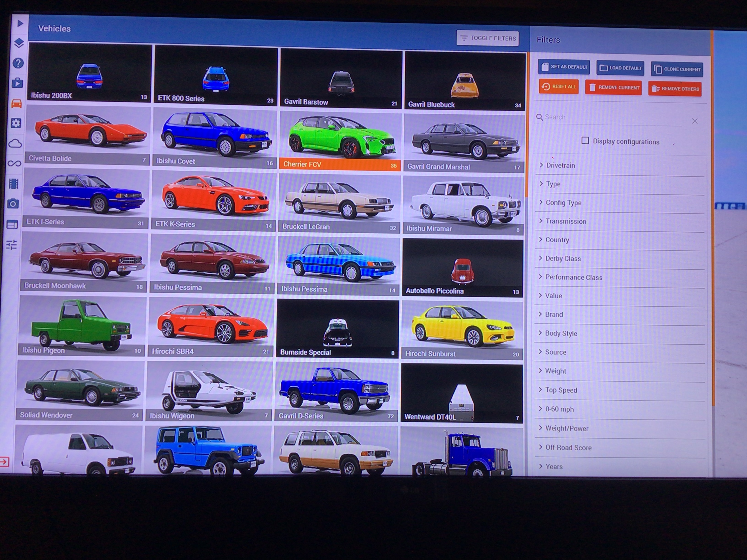The image size is (747, 560).
Task: Click Remove Current button
Action: pyautogui.click(x=614, y=87)
